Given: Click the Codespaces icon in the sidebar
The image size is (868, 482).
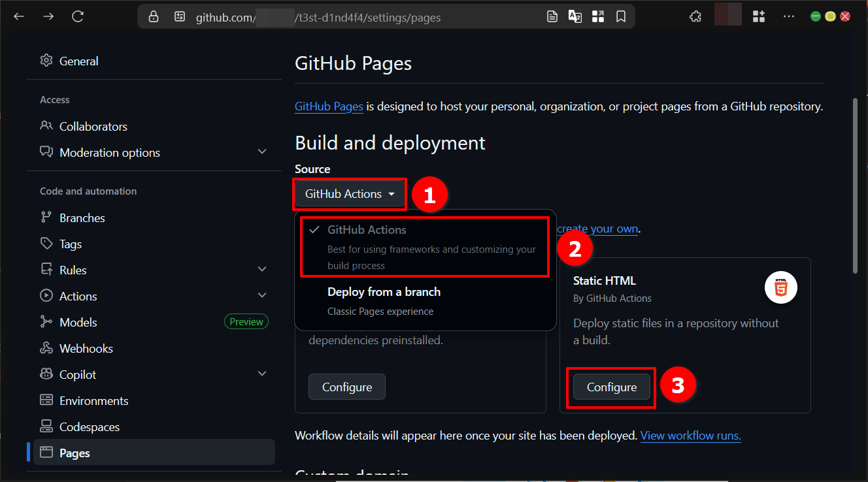Looking at the screenshot, I should pyautogui.click(x=46, y=426).
